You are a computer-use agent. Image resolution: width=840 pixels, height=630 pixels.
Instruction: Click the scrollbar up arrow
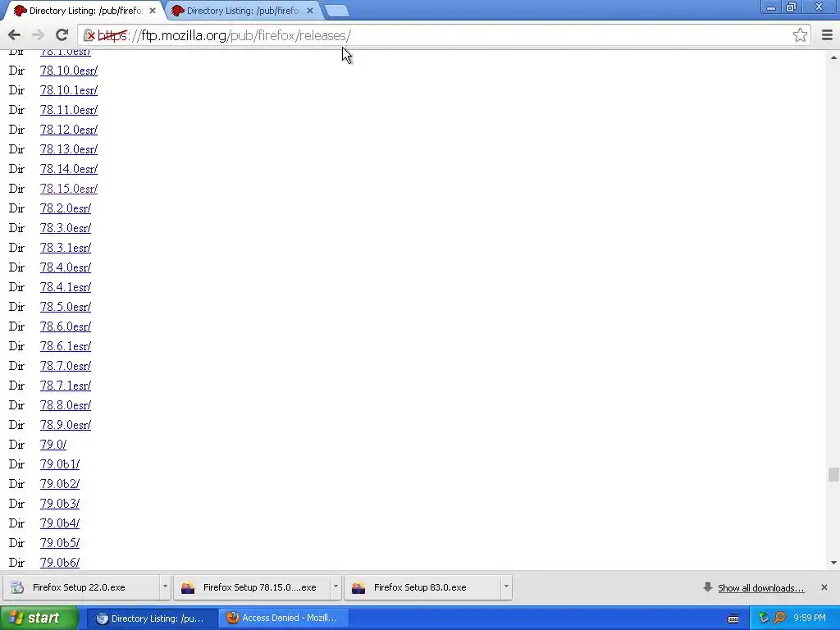(x=833, y=57)
